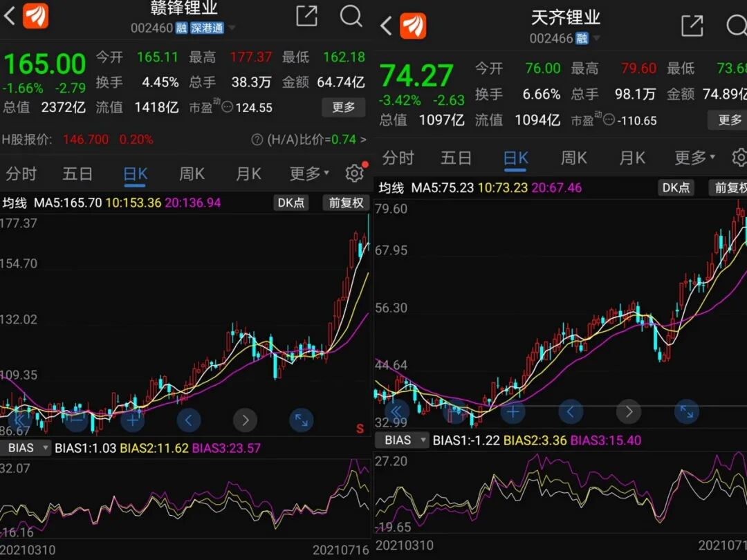
Task: Tap 均线 label on 天齐锂业 chart
Action: pyautogui.click(x=391, y=187)
